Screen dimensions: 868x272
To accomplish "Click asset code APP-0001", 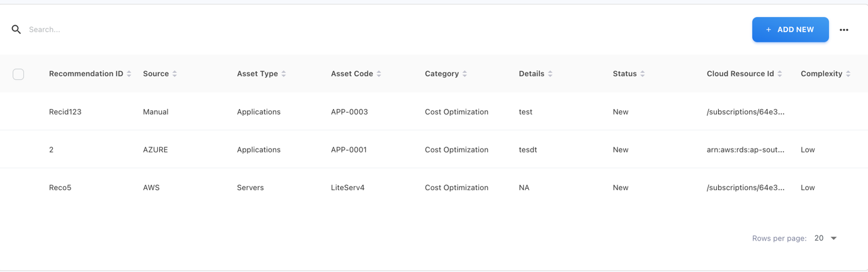I will pos(349,150).
